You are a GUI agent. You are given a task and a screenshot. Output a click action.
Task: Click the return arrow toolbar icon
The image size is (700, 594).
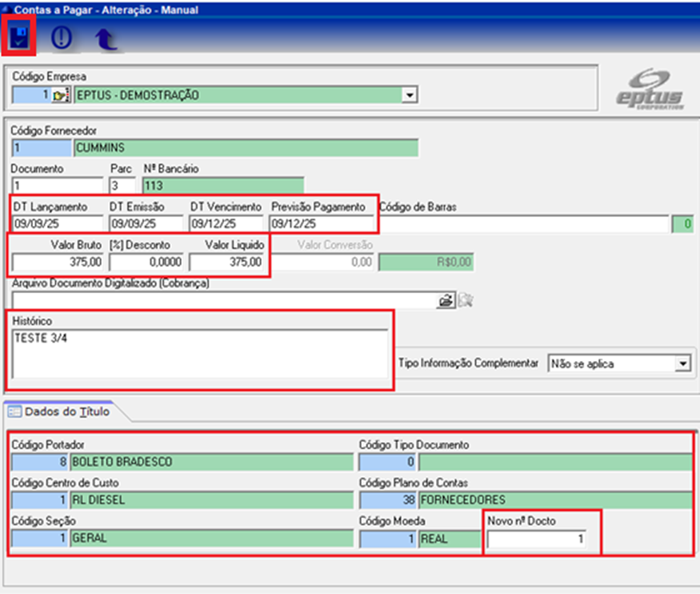click(x=105, y=39)
